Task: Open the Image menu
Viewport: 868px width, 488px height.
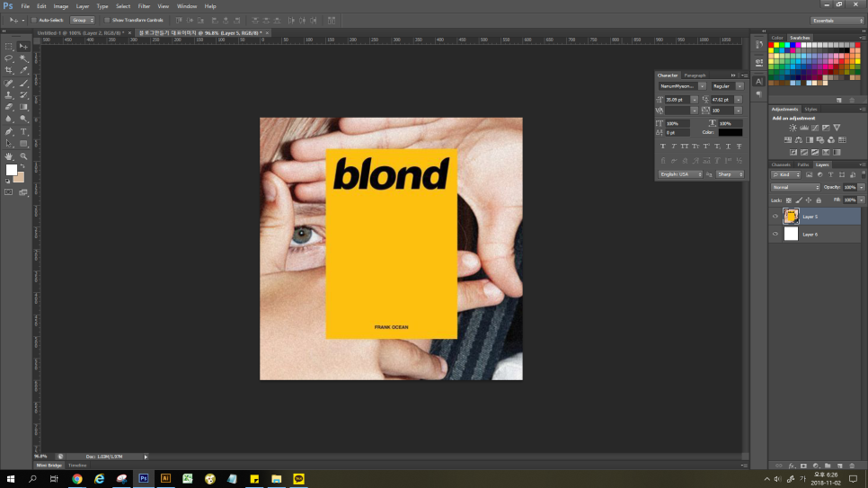Action: [x=60, y=6]
